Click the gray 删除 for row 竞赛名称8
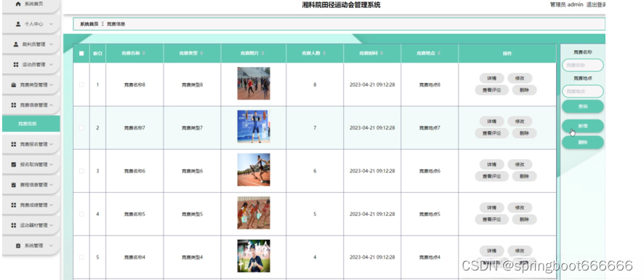 point(524,90)
